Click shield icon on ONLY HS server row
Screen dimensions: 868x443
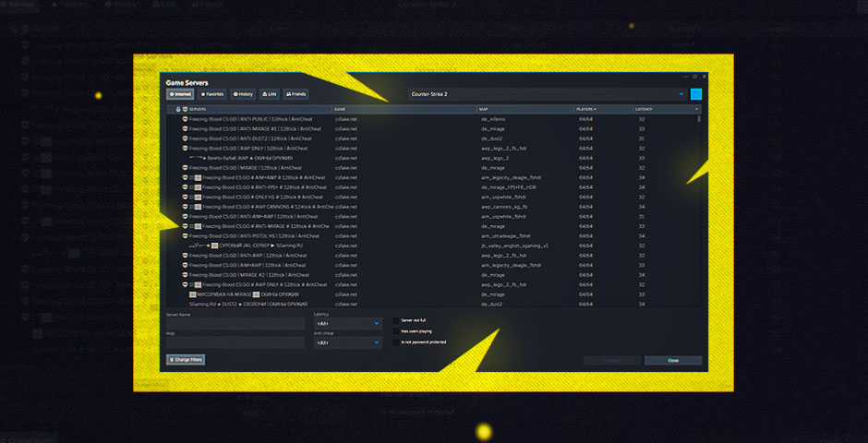185,197
